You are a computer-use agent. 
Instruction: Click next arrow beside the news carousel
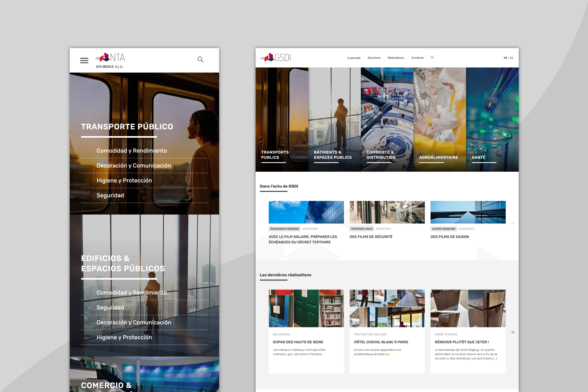[513, 223]
